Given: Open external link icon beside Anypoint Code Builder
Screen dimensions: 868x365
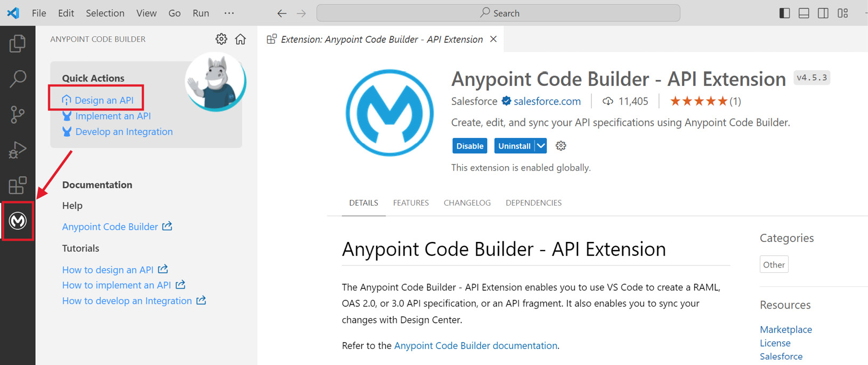Looking at the screenshot, I should 167,226.
